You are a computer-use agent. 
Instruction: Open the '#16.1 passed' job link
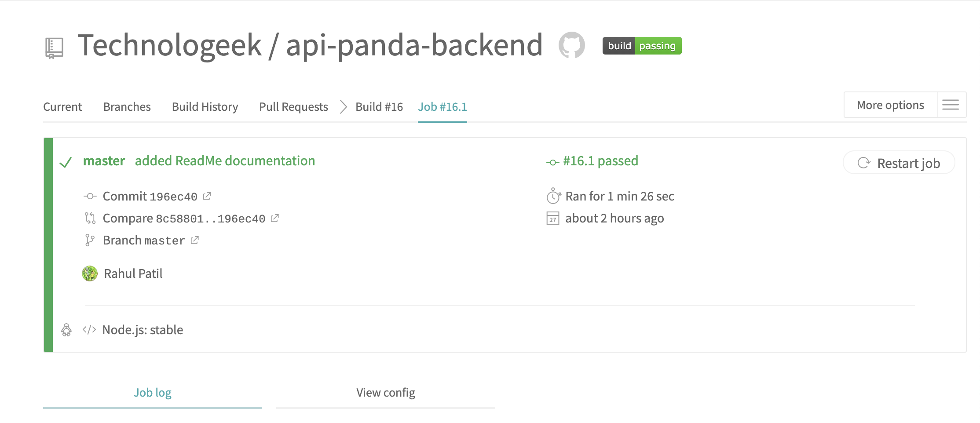pyautogui.click(x=600, y=161)
